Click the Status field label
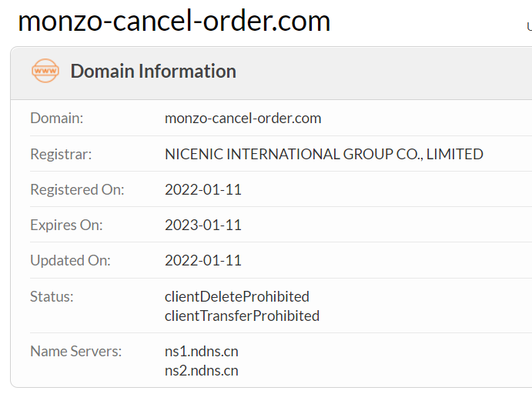This screenshot has width=532, height=394. click(52, 296)
